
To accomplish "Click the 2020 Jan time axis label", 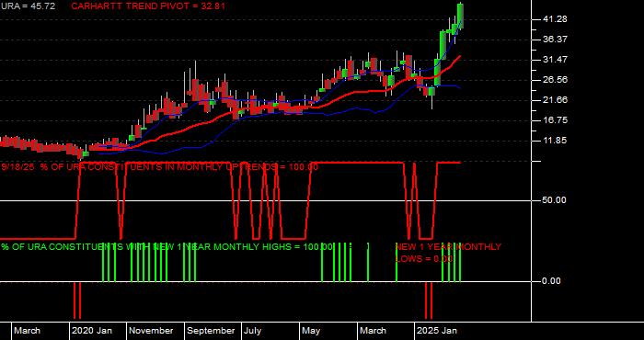I will (92, 331).
